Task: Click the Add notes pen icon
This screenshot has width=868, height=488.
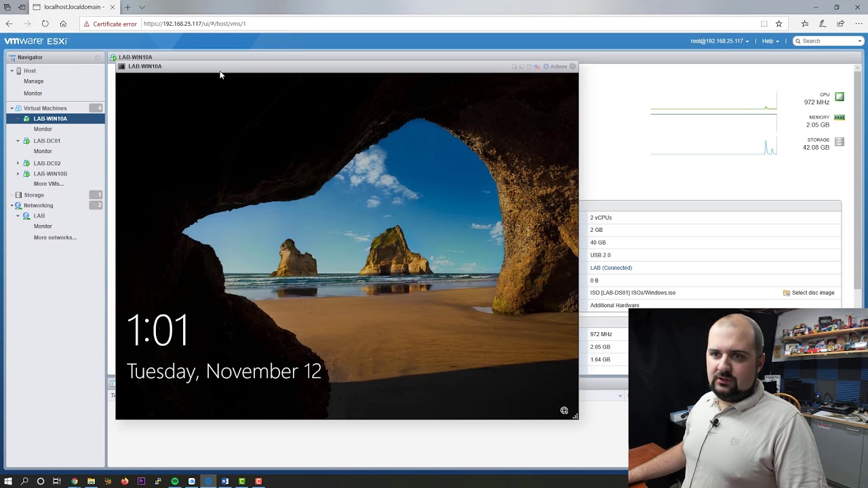Action: [x=823, y=24]
